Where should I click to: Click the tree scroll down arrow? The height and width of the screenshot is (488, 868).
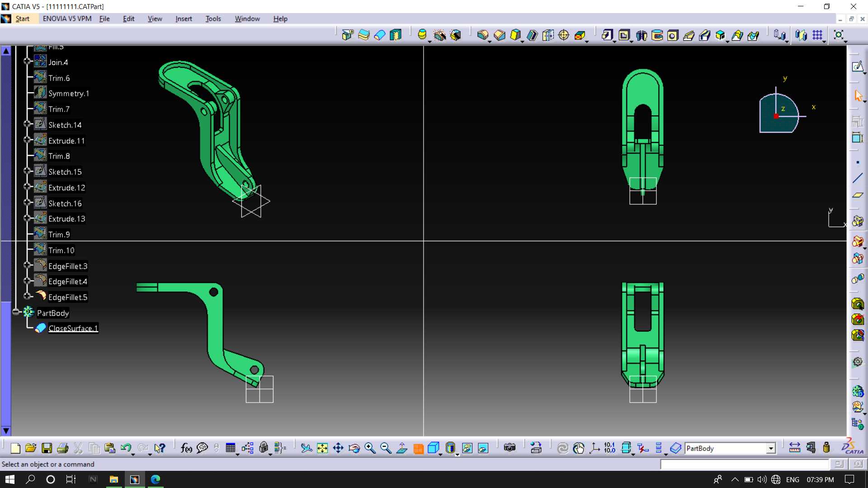pyautogui.click(x=6, y=431)
